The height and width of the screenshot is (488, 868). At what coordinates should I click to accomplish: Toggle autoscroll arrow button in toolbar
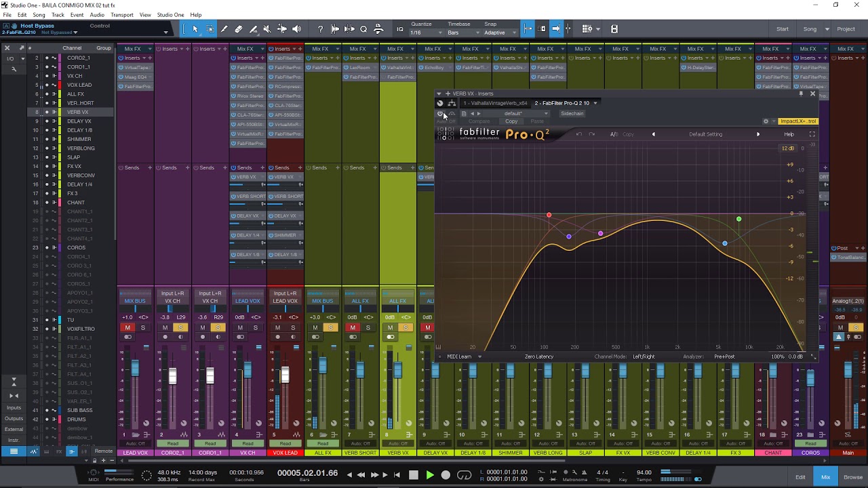click(x=555, y=28)
